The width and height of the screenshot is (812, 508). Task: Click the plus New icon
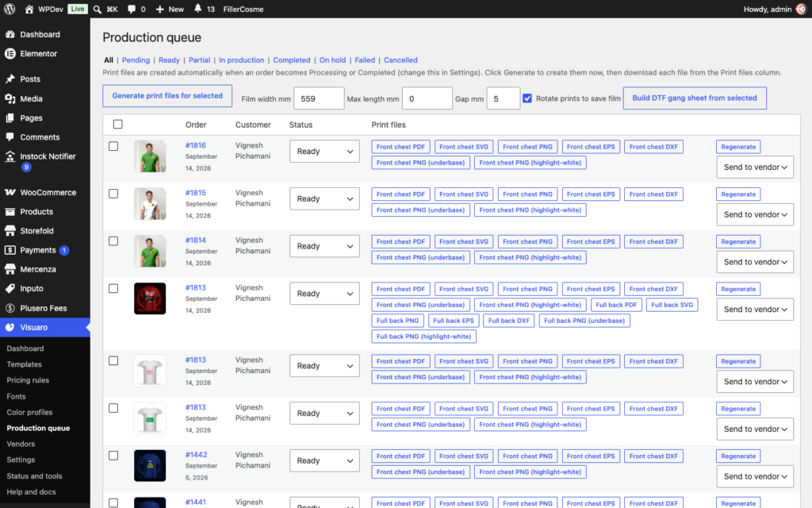point(159,10)
